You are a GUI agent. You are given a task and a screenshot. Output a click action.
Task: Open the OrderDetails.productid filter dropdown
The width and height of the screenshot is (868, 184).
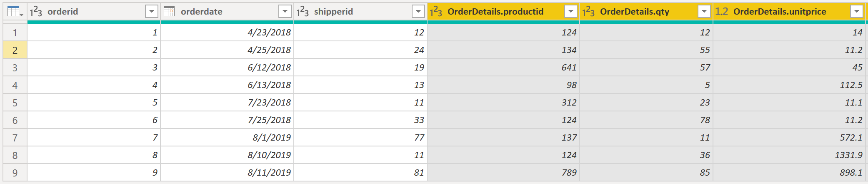click(570, 12)
